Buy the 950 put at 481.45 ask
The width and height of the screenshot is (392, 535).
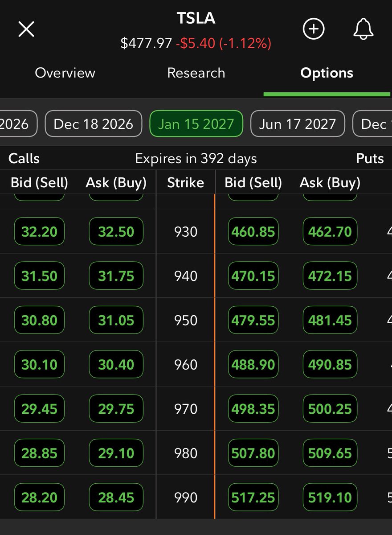330,320
